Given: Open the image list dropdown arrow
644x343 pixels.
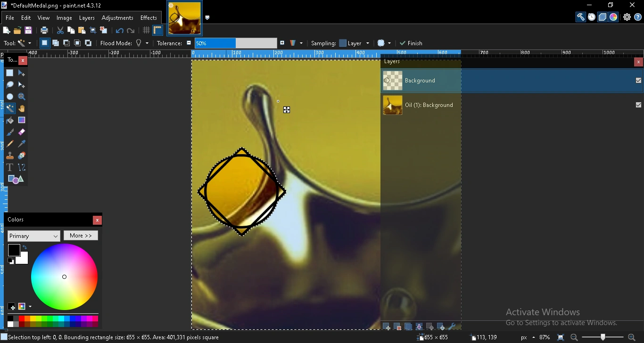Looking at the screenshot, I should pyautogui.click(x=207, y=18).
